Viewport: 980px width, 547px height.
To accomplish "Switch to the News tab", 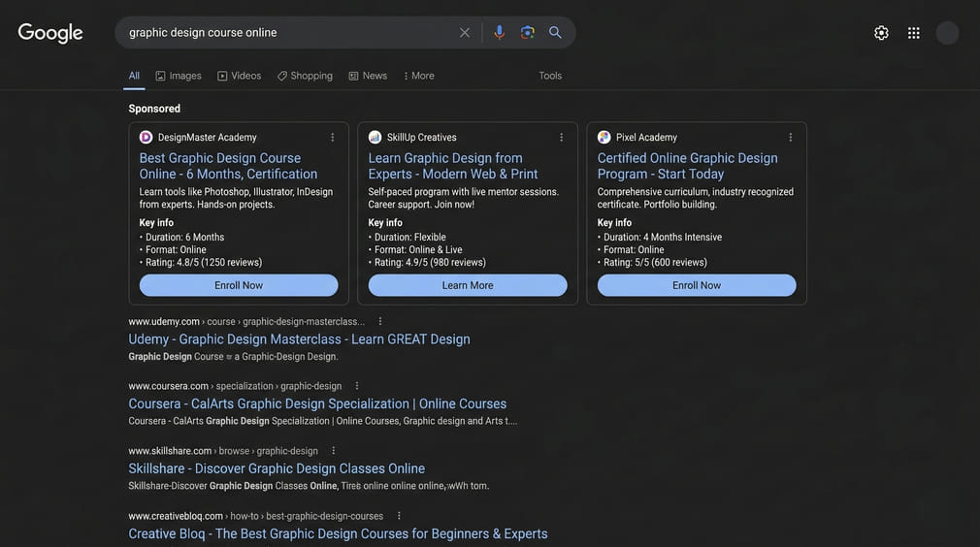I will [x=368, y=76].
